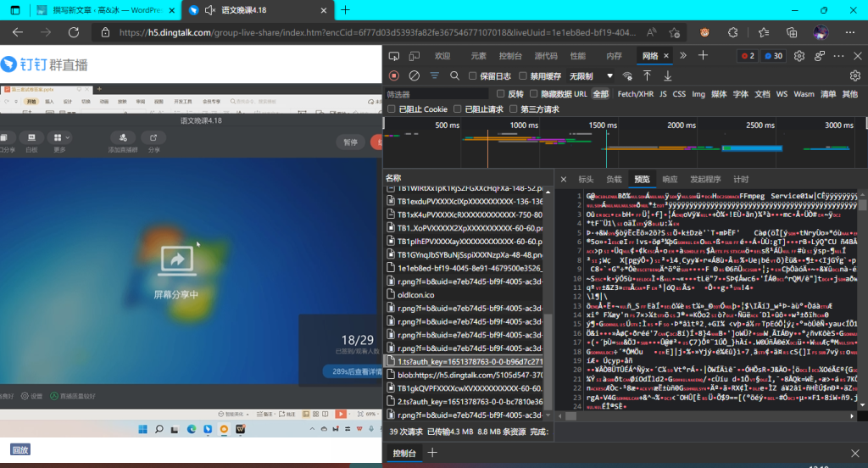Filter requests by Fetch/XHR type

tap(635, 94)
